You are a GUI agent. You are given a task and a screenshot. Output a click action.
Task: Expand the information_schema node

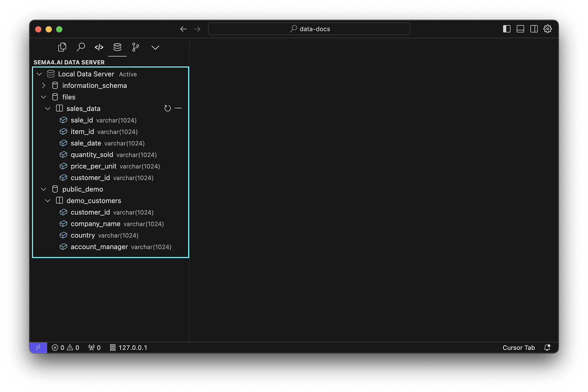(44, 85)
